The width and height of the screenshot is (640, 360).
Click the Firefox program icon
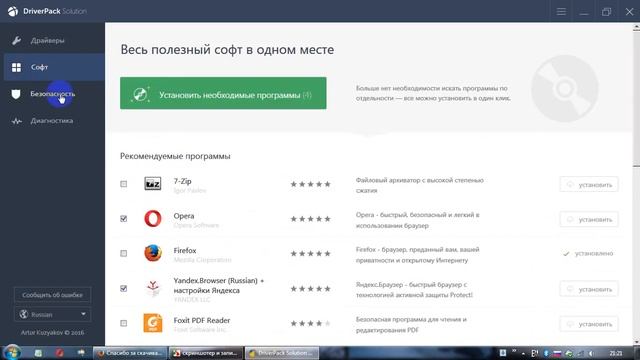pyautogui.click(x=153, y=253)
